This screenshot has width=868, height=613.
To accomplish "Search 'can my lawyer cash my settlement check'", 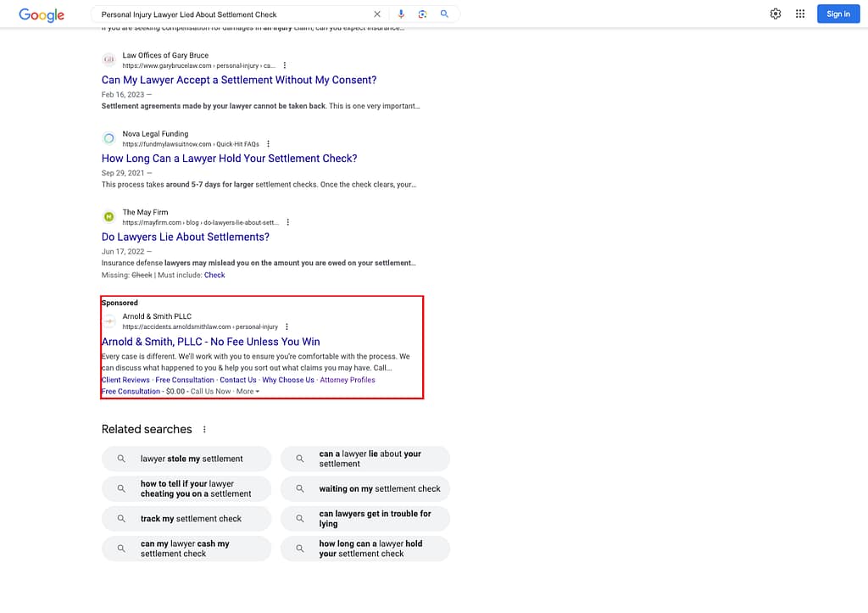I will [186, 549].
